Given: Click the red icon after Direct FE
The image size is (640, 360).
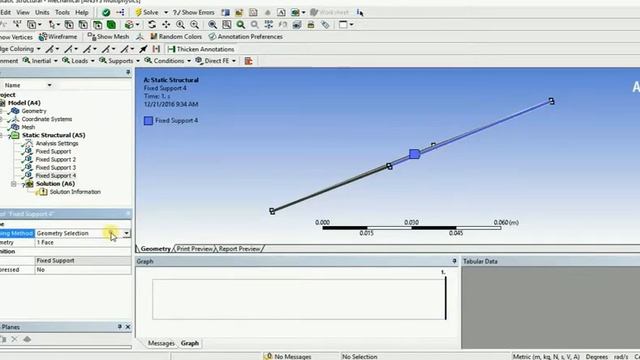Looking at the screenshot, I should pyautogui.click(x=249, y=61).
